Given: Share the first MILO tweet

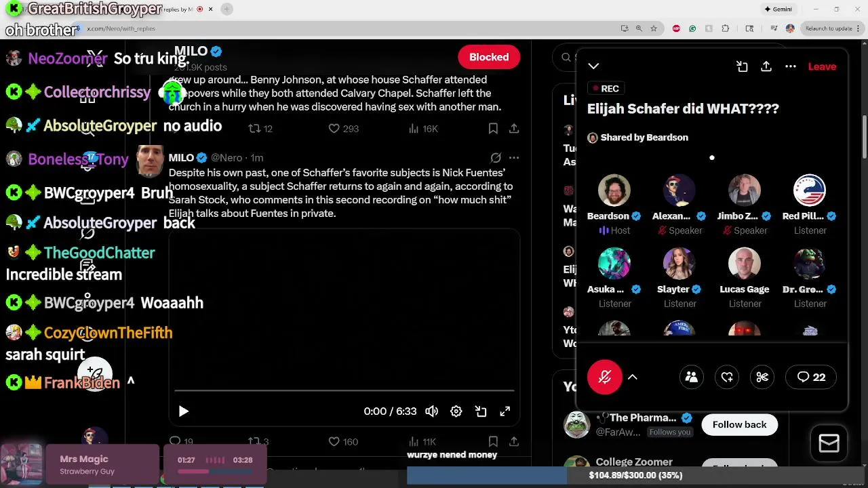Looking at the screenshot, I should 514,129.
